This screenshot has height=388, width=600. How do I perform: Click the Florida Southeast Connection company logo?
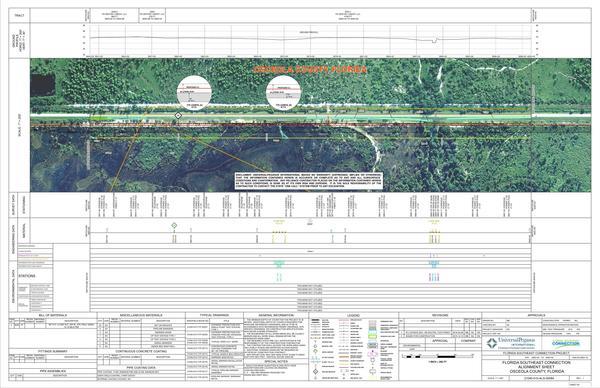566,343
